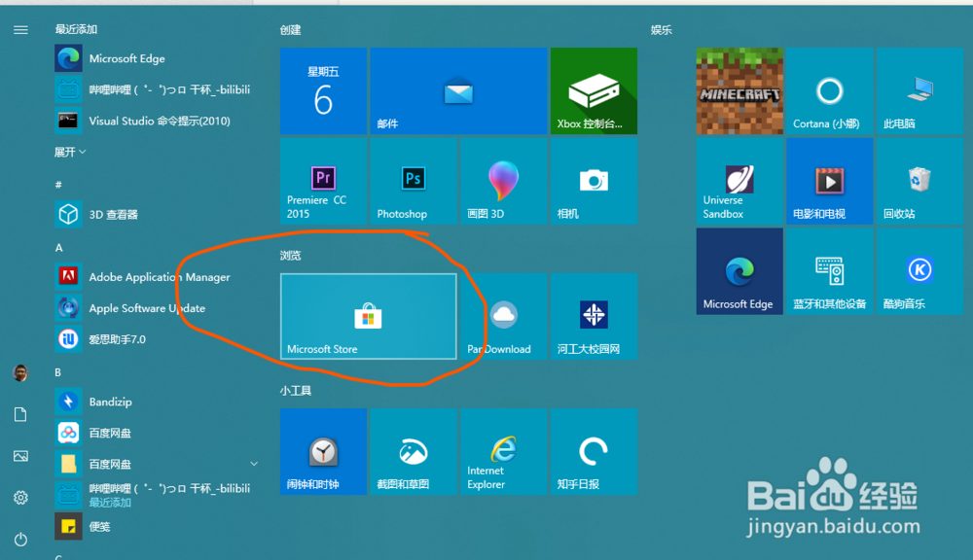Select the A letter index header
The height and width of the screenshot is (560, 973).
(x=58, y=248)
